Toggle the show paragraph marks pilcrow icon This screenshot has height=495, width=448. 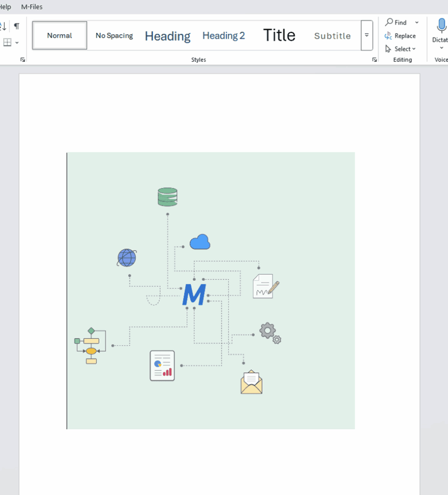16,26
